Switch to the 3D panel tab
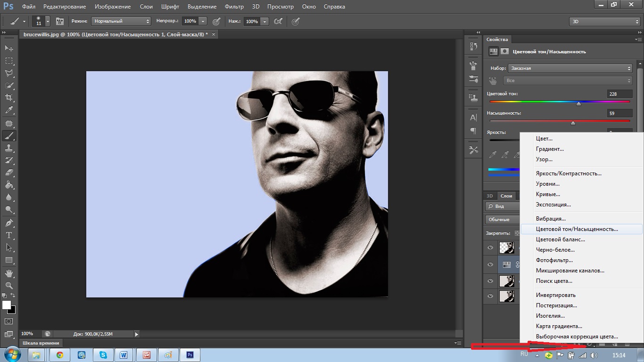 [490, 196]
